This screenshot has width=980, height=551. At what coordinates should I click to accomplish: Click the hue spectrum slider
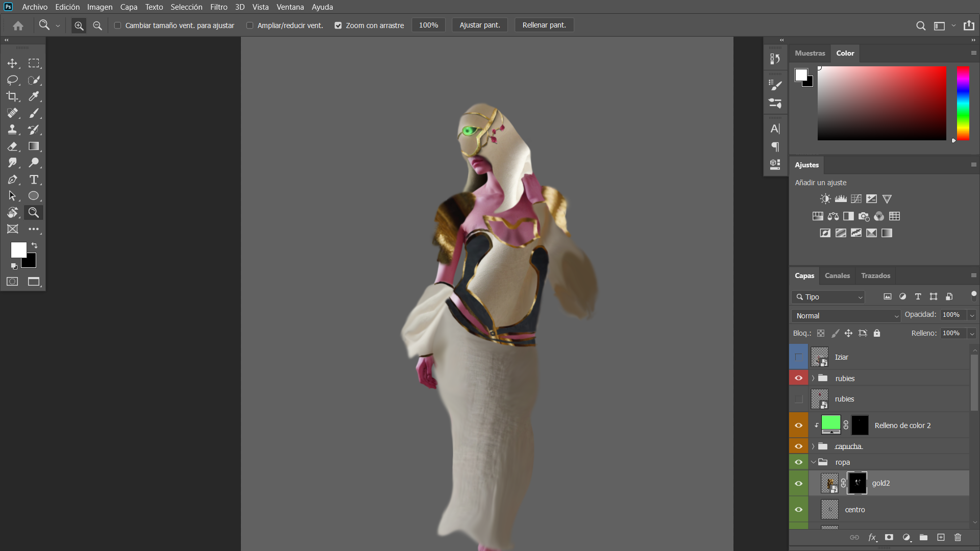[963, 103]
